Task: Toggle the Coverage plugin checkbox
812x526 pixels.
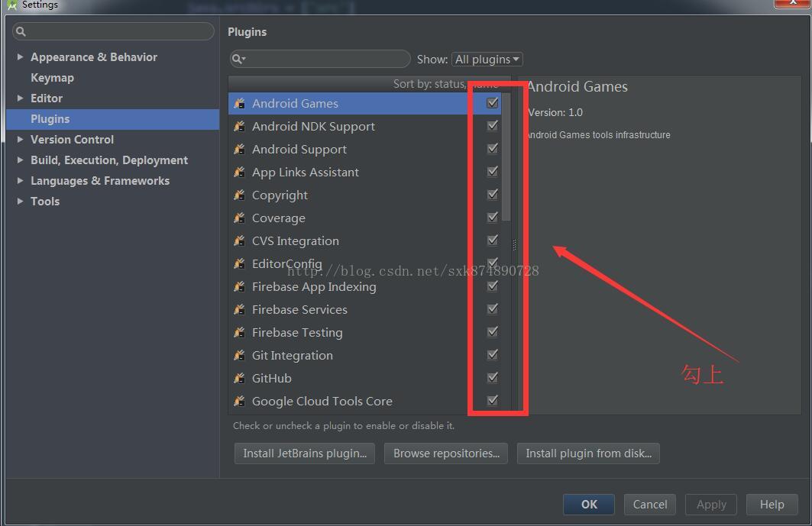Action: (x=493, y=217)
